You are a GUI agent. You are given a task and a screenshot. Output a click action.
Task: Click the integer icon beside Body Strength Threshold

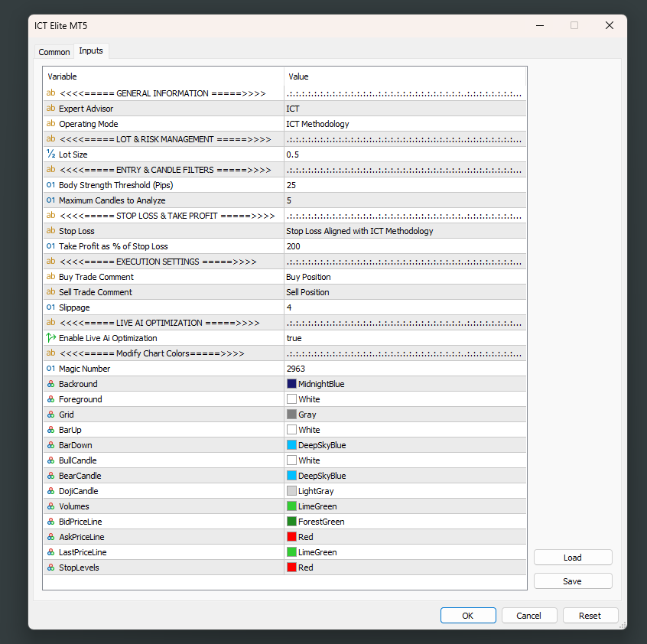tap(50, 185)
